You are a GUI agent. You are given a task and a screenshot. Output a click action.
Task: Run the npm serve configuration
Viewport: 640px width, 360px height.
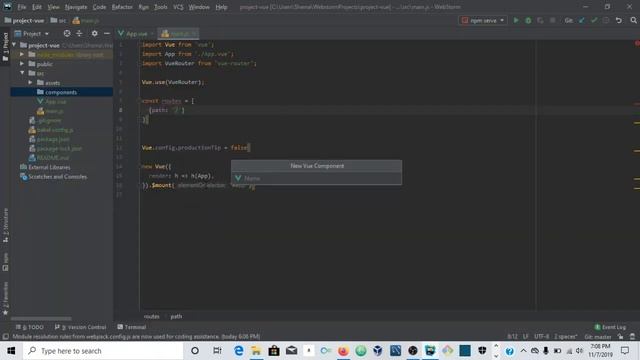click(516, 20)
